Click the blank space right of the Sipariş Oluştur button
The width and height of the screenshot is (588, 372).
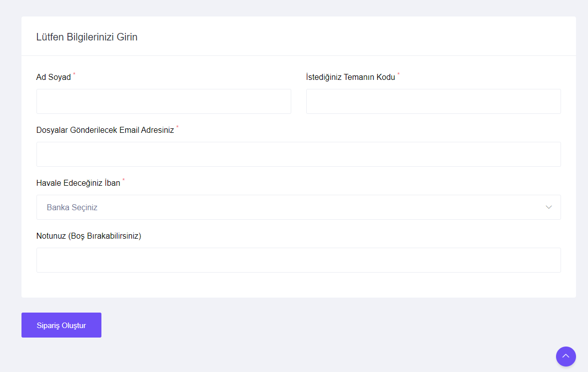pos(300,325)
